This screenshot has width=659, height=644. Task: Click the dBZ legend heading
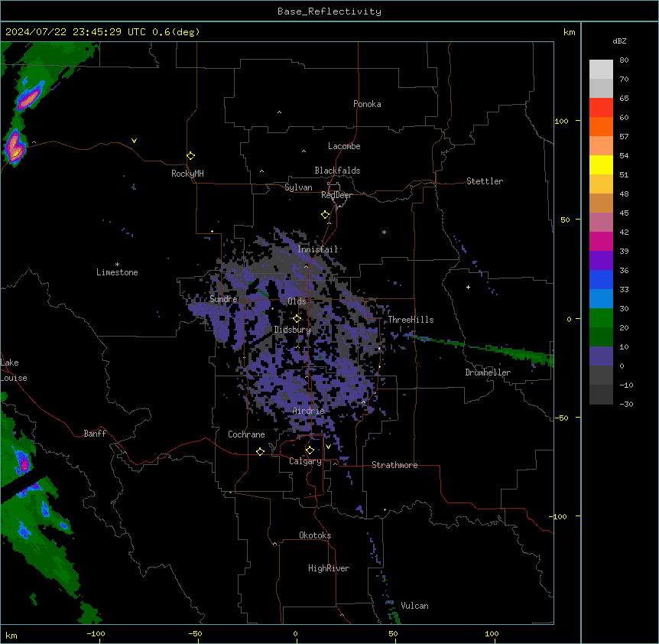(619, 41)
